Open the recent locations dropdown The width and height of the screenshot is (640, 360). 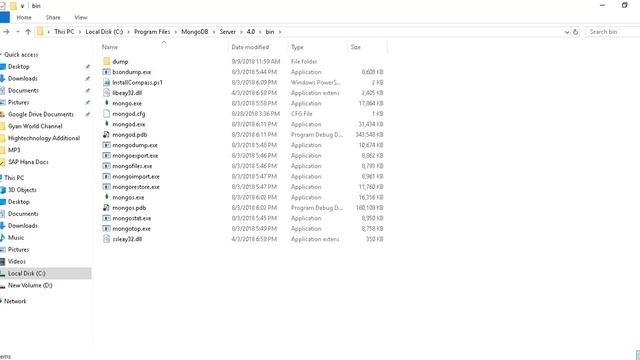[x=18, y=32]
